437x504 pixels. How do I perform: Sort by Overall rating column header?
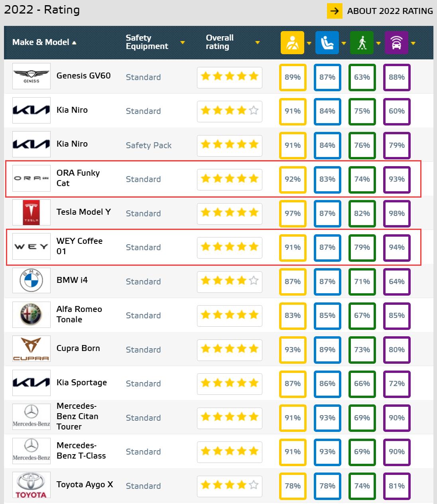click(x=220, y=42)
